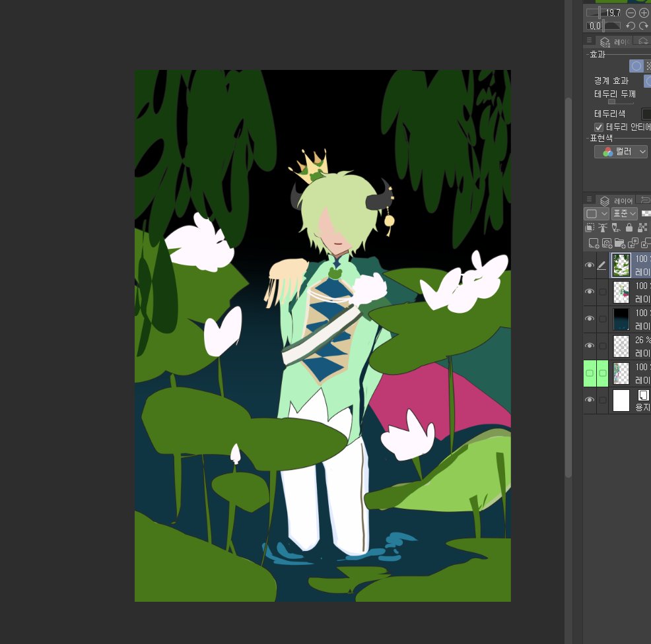Toggle second green box on hidden layer

point(602,373)
